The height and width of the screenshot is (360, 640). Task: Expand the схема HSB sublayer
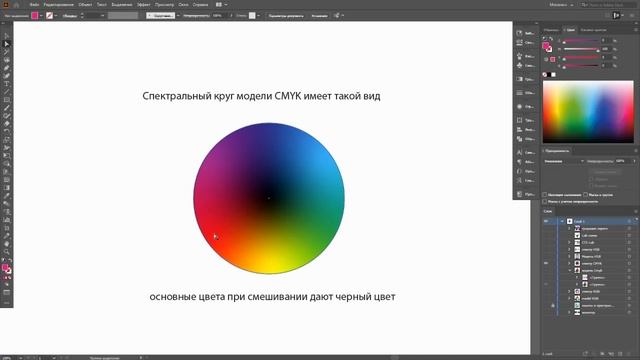569,249
